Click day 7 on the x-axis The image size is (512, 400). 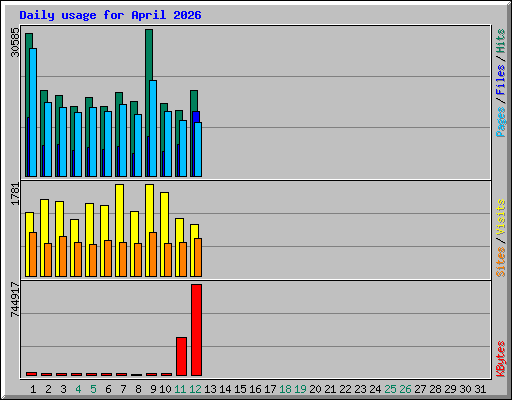tap(123, 389)
